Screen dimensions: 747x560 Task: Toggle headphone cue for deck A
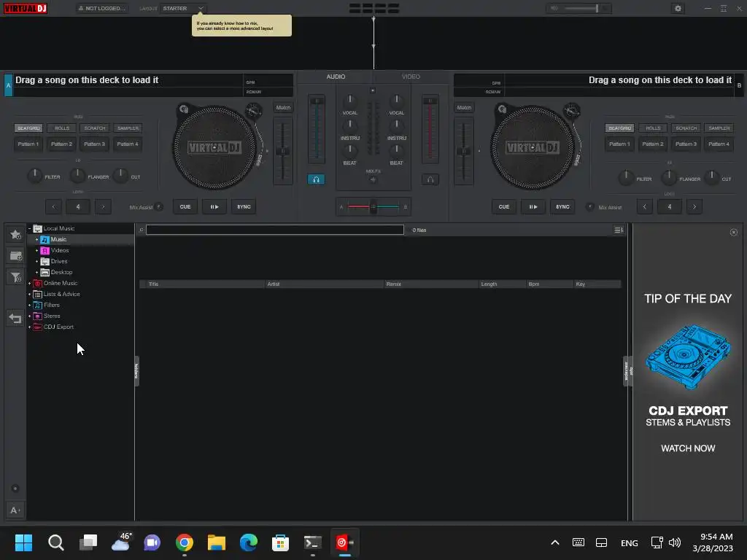(316, 179)
